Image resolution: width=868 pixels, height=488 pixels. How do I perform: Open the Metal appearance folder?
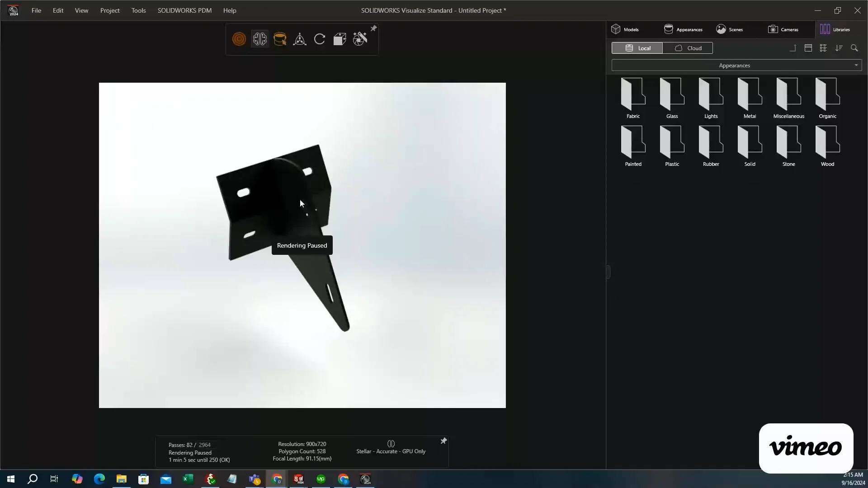[750, 98]
